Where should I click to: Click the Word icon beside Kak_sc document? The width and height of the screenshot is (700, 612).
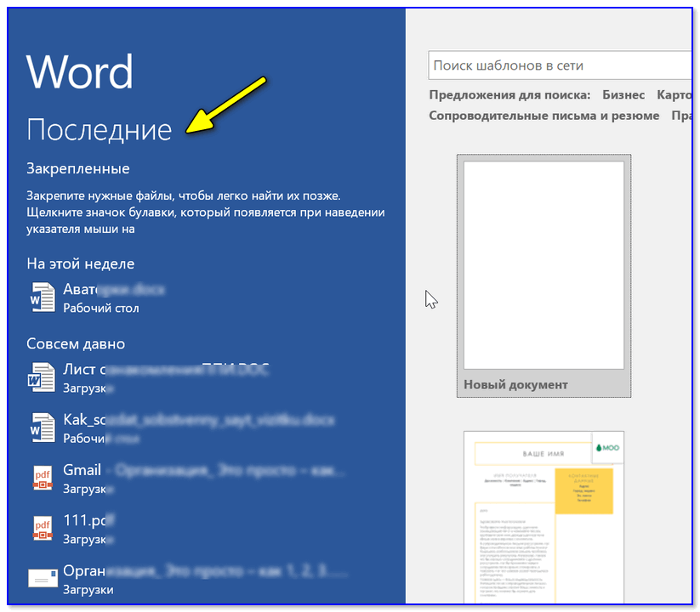[x=43, y=428]
